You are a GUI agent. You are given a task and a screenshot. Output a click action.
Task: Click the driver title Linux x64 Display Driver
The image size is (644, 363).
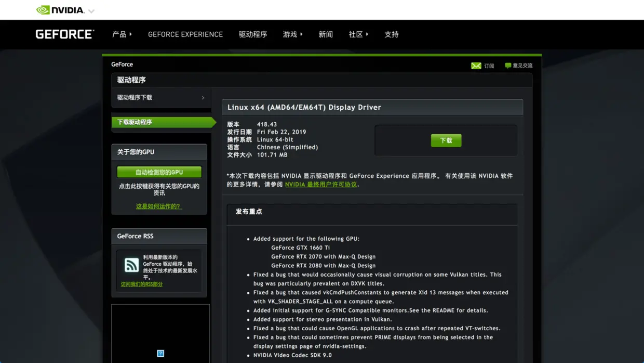[x=304, y=107]
